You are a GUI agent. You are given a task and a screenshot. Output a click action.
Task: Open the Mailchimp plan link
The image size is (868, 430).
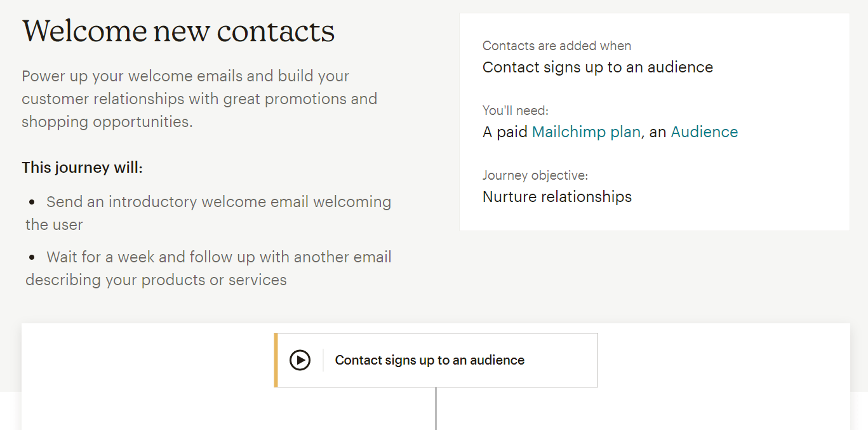(x=586, y=132)
